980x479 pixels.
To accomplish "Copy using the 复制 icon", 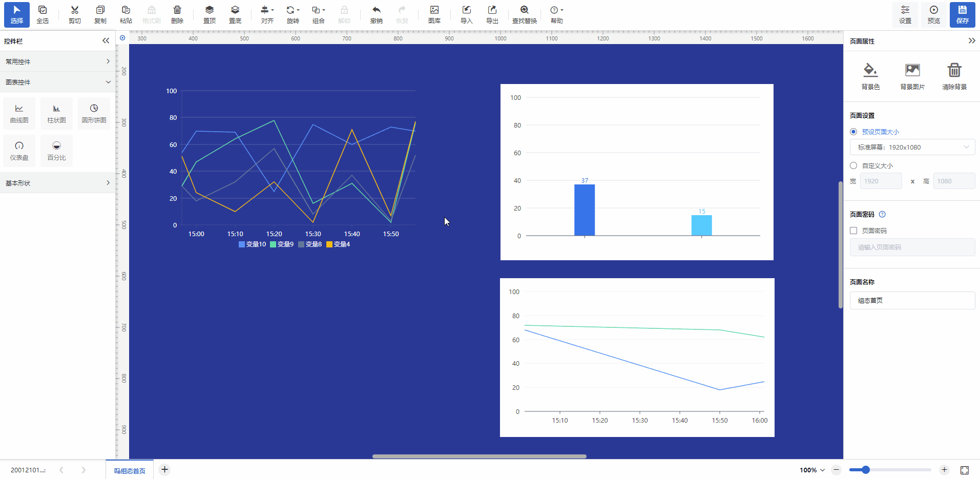I will 100,14.
